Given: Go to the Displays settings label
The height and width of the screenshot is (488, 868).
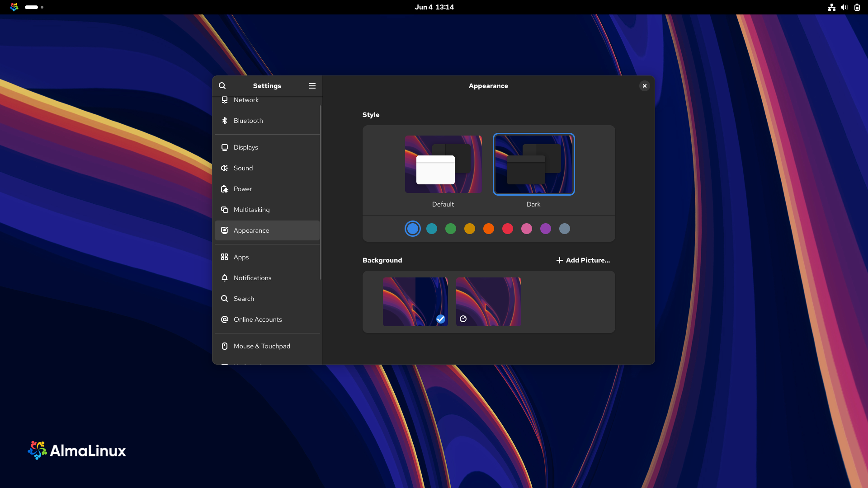Looking at the screenshot, I should click(x=246, y=147).
